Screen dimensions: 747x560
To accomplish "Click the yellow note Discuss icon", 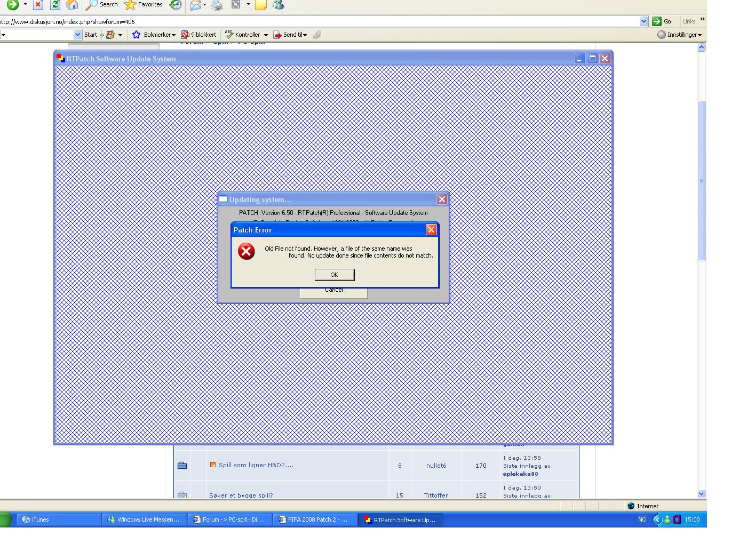I will 261,5.
